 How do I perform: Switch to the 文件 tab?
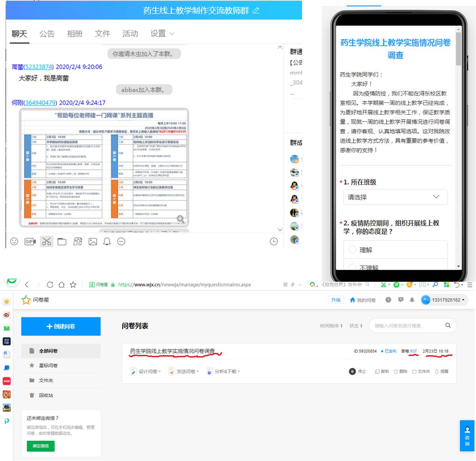point(102,34)
